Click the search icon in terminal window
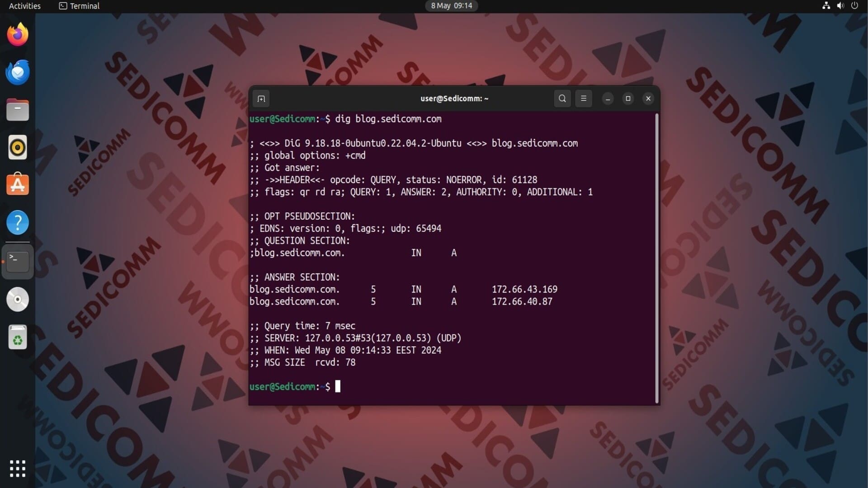Image resolution: width=868 pixels, height=488 pixels. (x=561, y=99)
